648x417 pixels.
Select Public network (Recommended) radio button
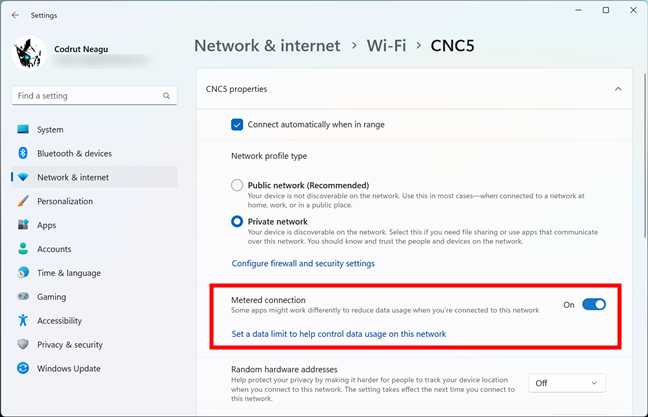tap(237, 185)
